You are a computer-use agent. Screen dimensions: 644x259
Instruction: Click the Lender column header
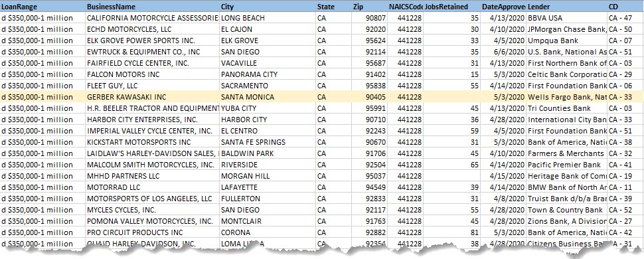(567, 7)
